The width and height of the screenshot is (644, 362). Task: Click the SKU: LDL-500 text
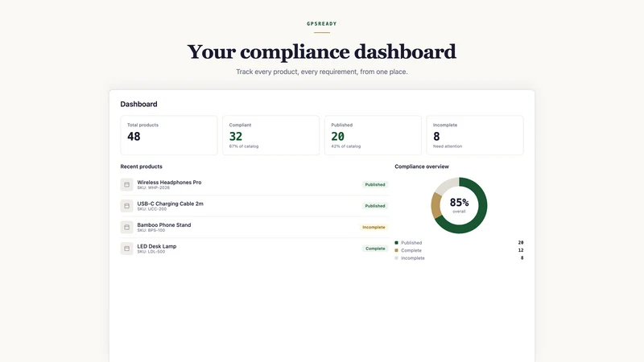[151, 252]
